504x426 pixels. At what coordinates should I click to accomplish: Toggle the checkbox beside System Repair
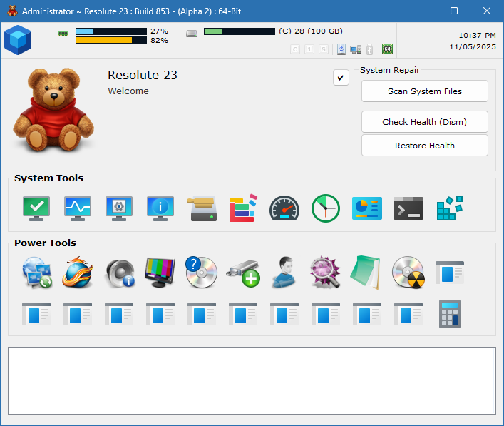pyautogui.click(x=341, y=78)
